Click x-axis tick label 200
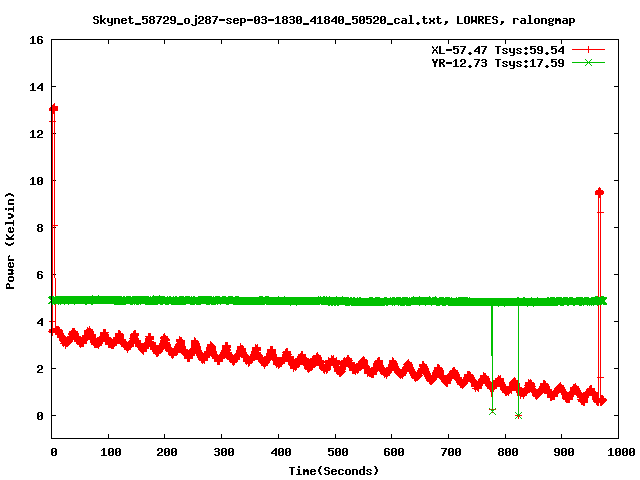Image resolution: width=640 pixels, height=480 pixels. (167, 452)
